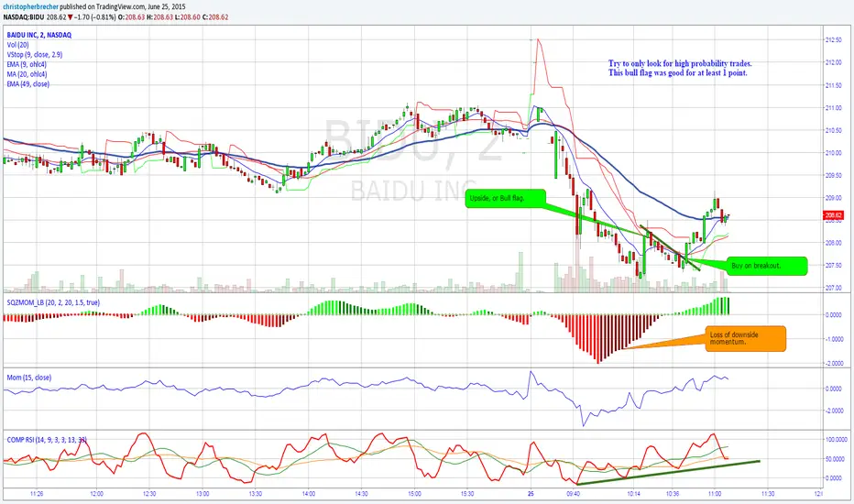Screen dimensions: 854x504
Task: Click the 'Loss of downside momentum.' orange callout
Action: pos(746,338)
